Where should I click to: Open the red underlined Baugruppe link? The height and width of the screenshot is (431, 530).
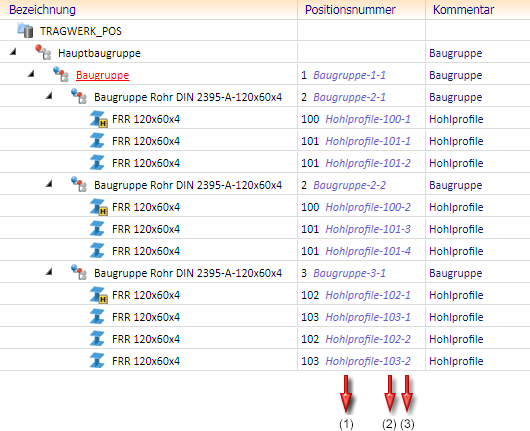103,75
